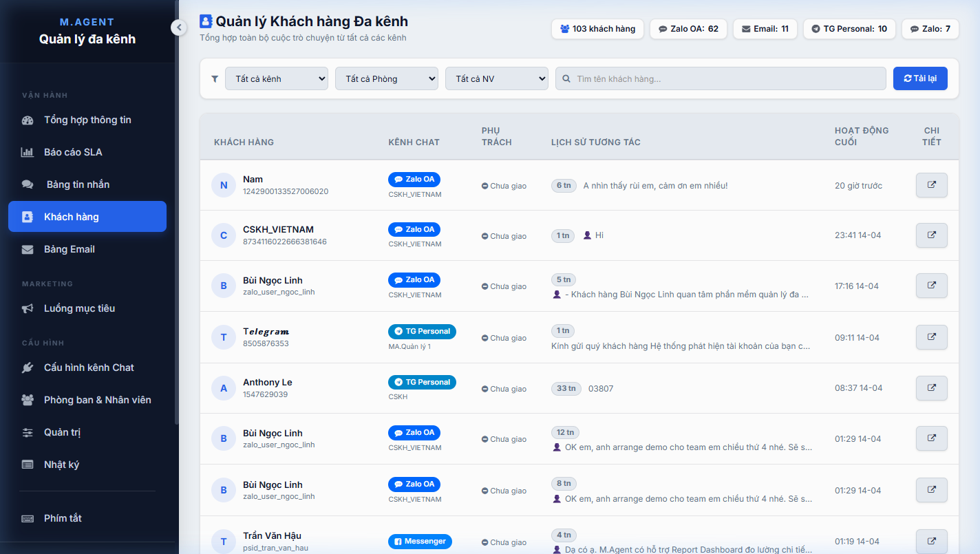This screenshot has height=554, width=980.
Task: Click the Email: 11 stat chip
Action: (765, 29)
